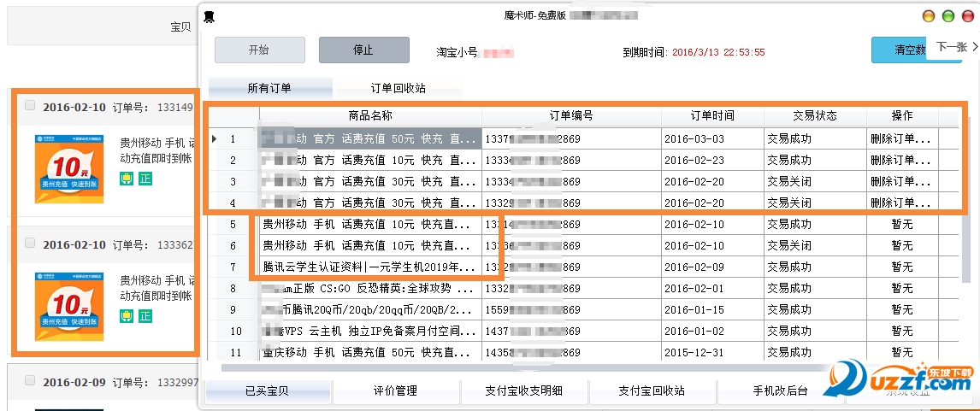Select row 7 腾讯云学生认证资料 item

tap(370, 267)
